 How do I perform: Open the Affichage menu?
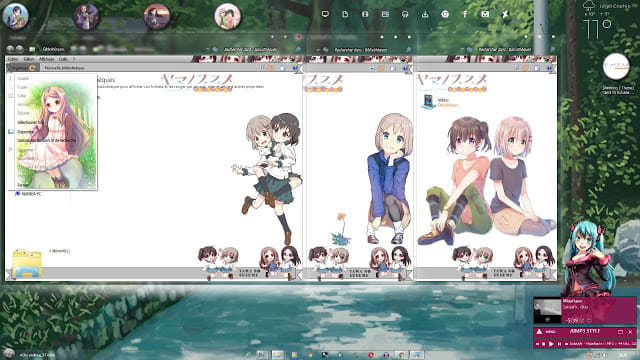click(46, 59)
